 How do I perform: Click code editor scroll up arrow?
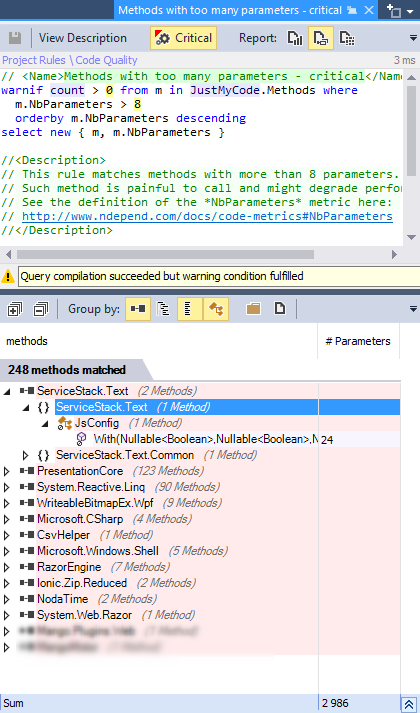click(411, 76)
